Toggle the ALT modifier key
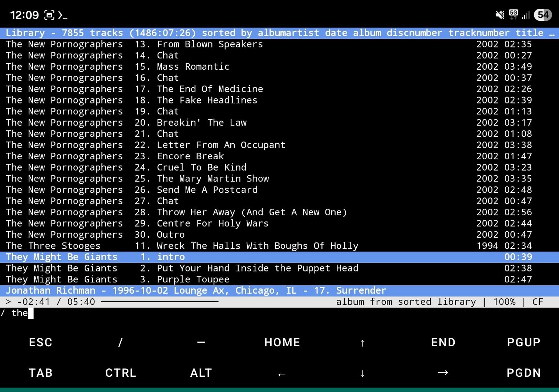Screen dimensions: 559x392 pos(201,373)
